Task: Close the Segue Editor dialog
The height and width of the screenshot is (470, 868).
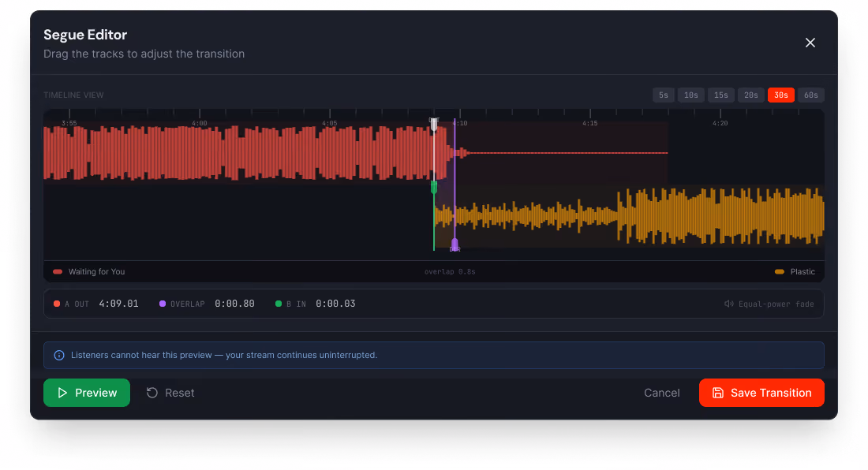Action: click(810, 43)
